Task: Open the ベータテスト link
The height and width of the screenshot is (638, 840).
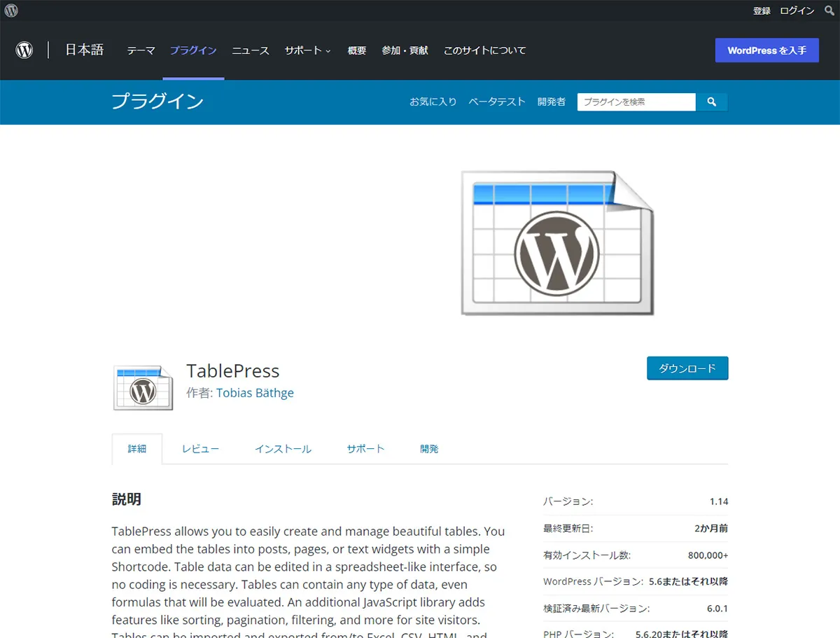Action: [x=496, y=102]
